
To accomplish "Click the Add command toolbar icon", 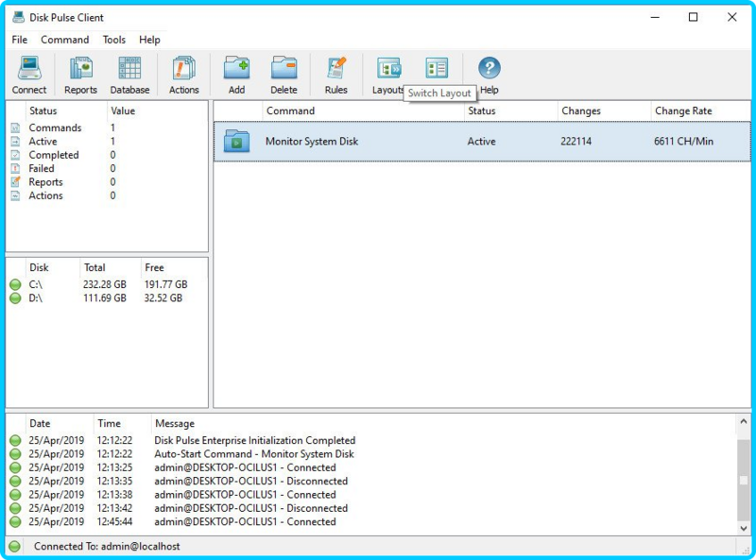I will tap(237, 68).
